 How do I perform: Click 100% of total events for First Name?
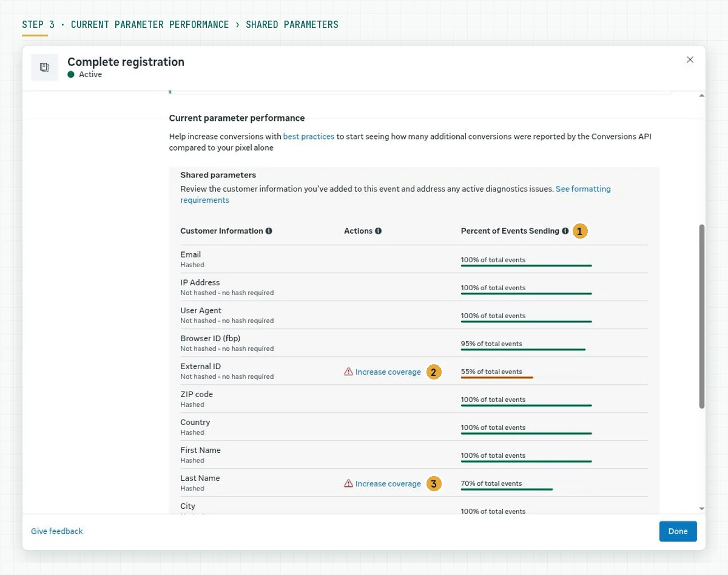493,455
